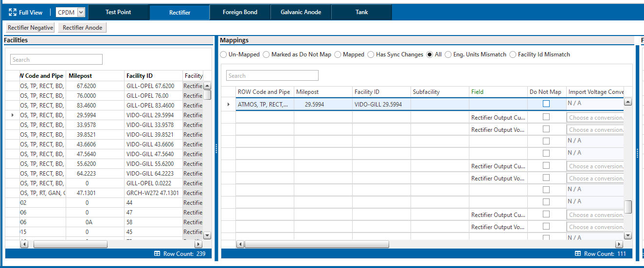Image resolution: width=644 pixels, height=268 pixels.
Task: Select facility VIDO-GILL 43.6606
Action: tap(154, 144)
